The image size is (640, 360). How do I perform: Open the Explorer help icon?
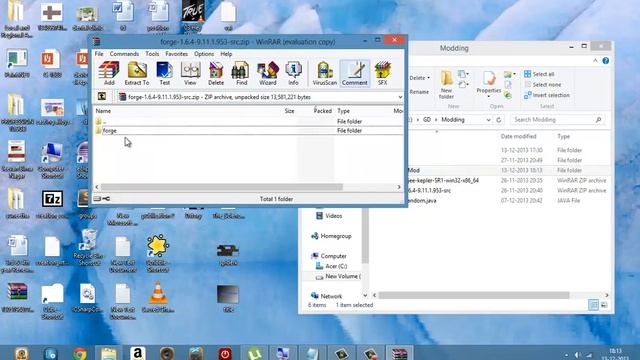[606, 61]
